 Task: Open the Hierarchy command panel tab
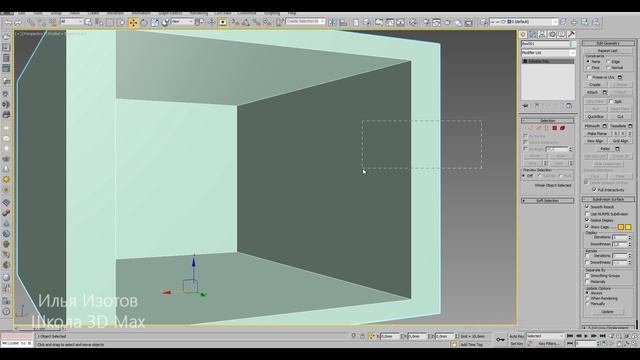point(542,34)
